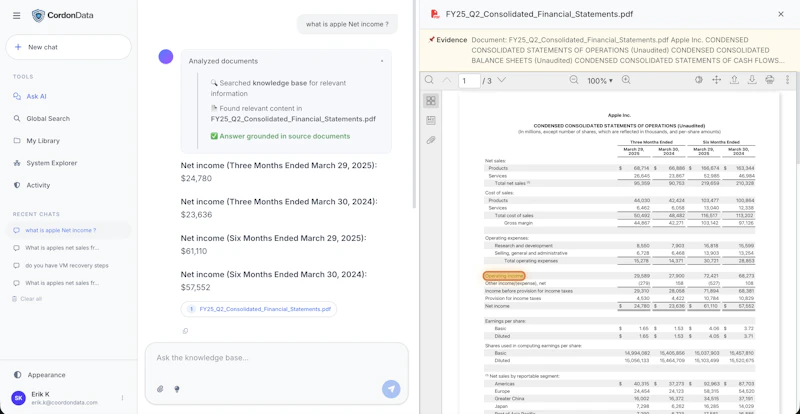Screen dimensions: 800x414
Task: Download the PDF document
Action: 752,80
